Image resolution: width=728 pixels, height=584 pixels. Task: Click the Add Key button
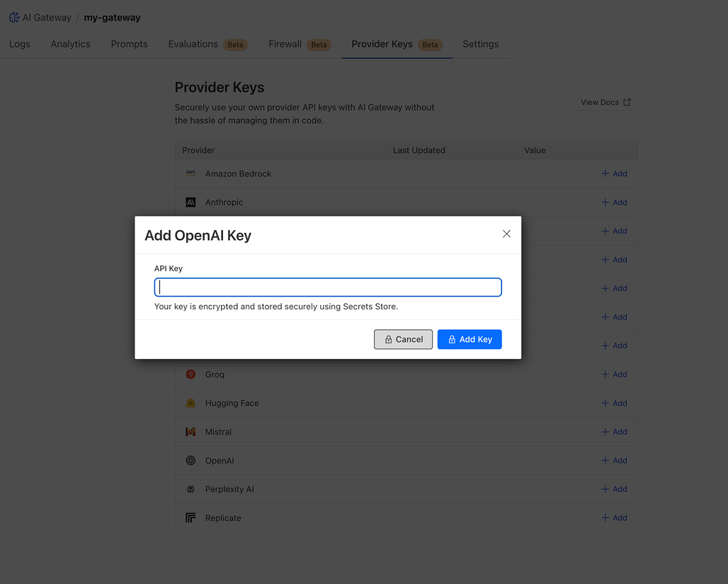(x=470, y=339)
